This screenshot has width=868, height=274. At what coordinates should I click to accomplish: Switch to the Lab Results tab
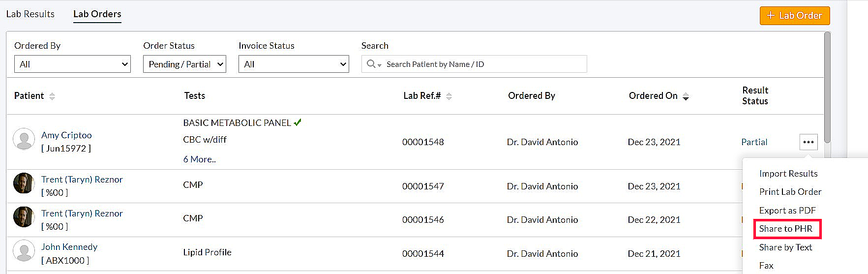[30, 14]
